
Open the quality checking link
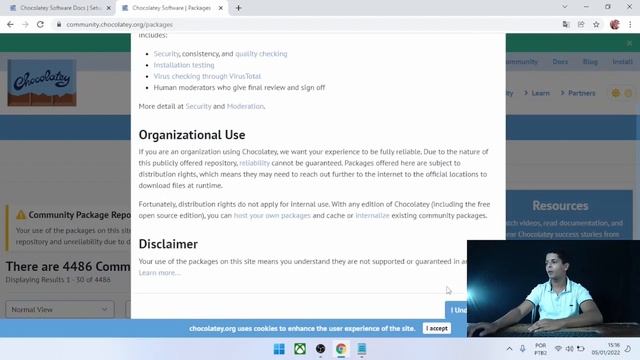[261, 53]
